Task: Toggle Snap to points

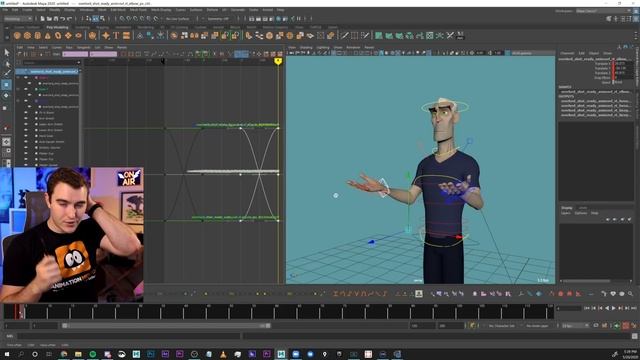Action: pyautogui.click(x=135, y=19)
